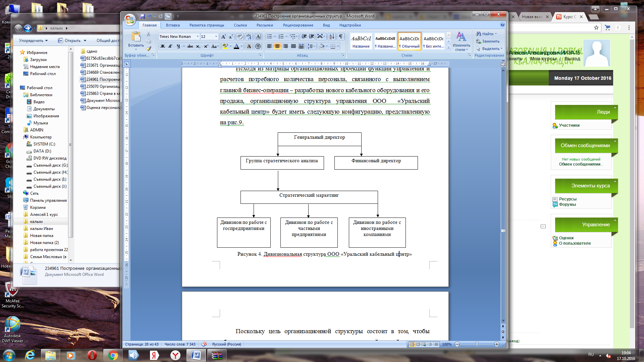Click the Grow Font icon
This screenshot has height=362, width=644.
coord(223,37)
